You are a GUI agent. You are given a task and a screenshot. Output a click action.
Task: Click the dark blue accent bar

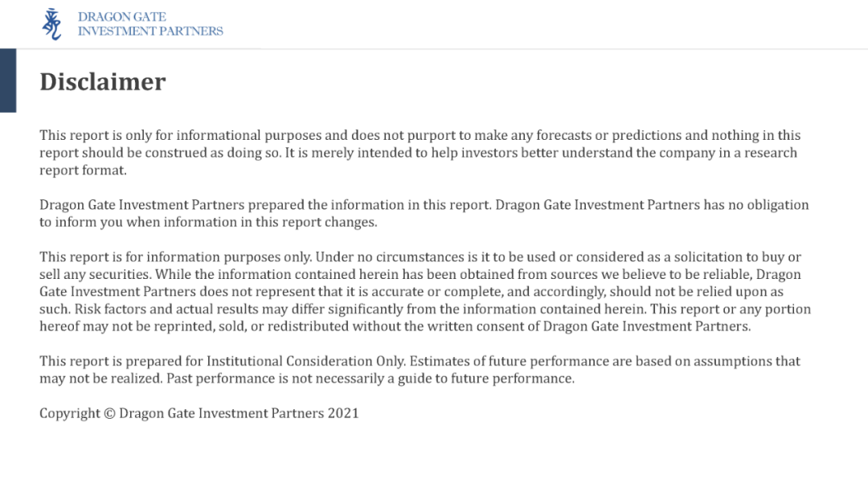[x=8, y=80]
